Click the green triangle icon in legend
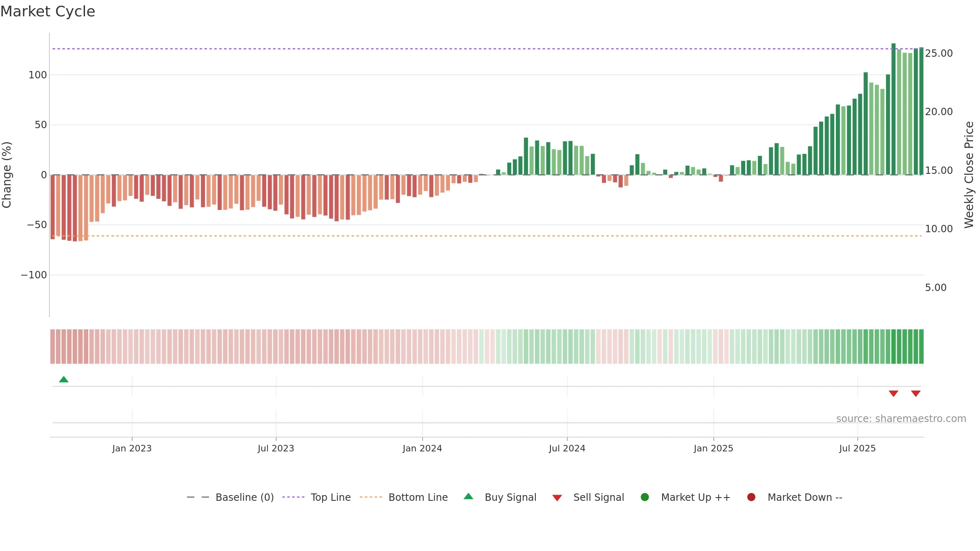This screenshot has width=980, height=551. (469, 496)
